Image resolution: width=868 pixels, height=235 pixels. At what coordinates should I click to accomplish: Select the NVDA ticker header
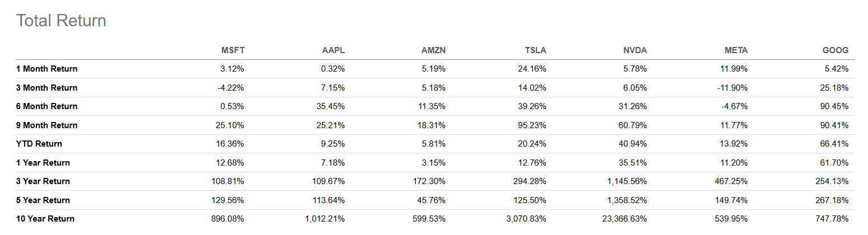pyautogui.click(x=635, y=50)
